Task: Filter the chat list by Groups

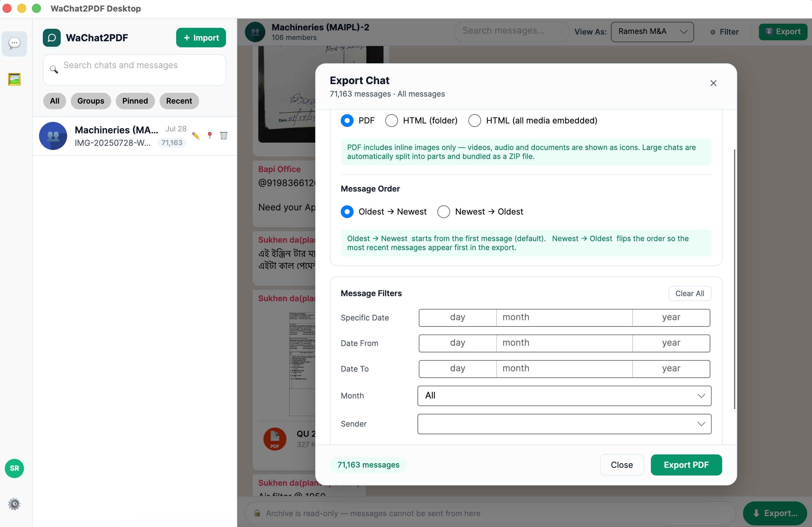Action: coord(91,101)
